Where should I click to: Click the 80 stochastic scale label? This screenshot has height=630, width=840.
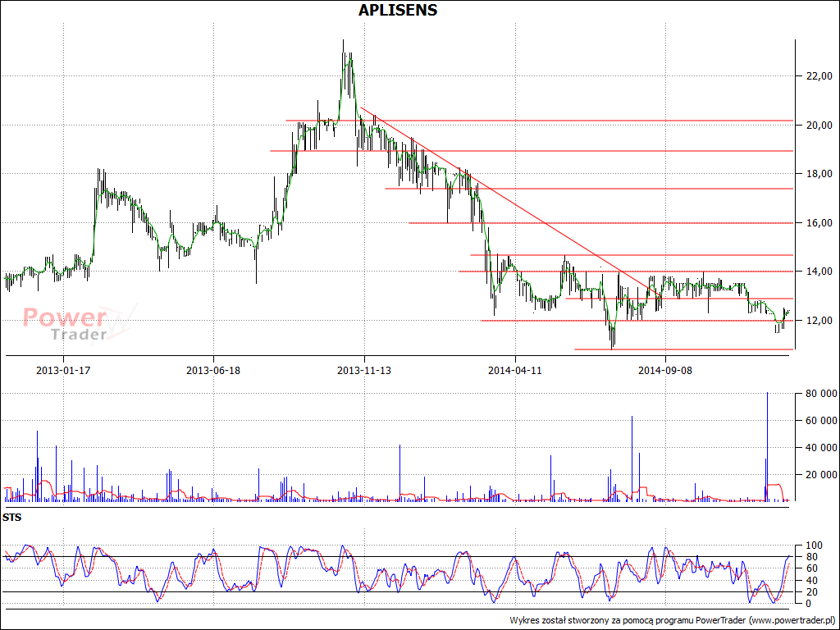click(811, 557)
